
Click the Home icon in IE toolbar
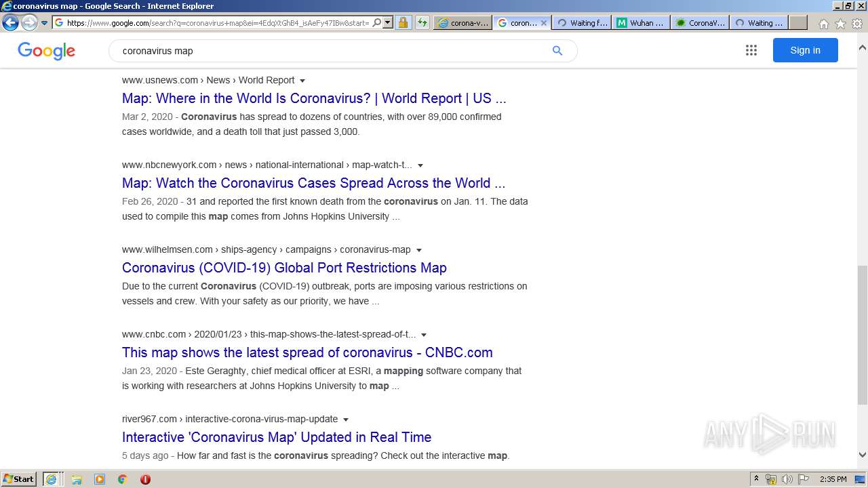point(823,24)
